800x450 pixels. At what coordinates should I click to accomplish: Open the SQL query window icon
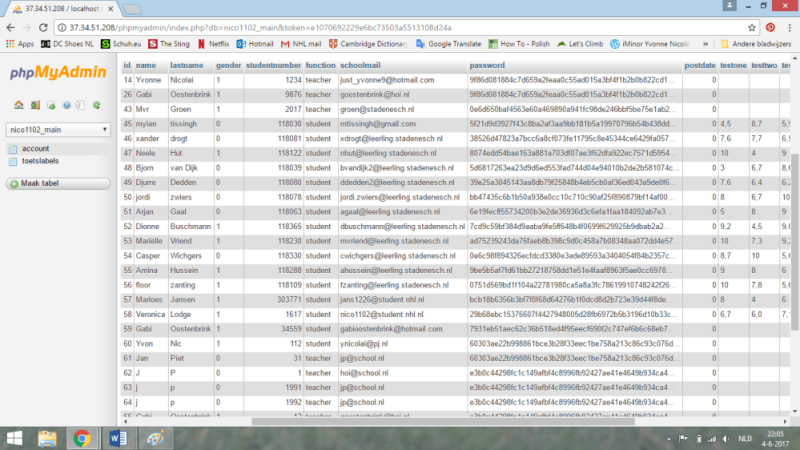[51, 105]
